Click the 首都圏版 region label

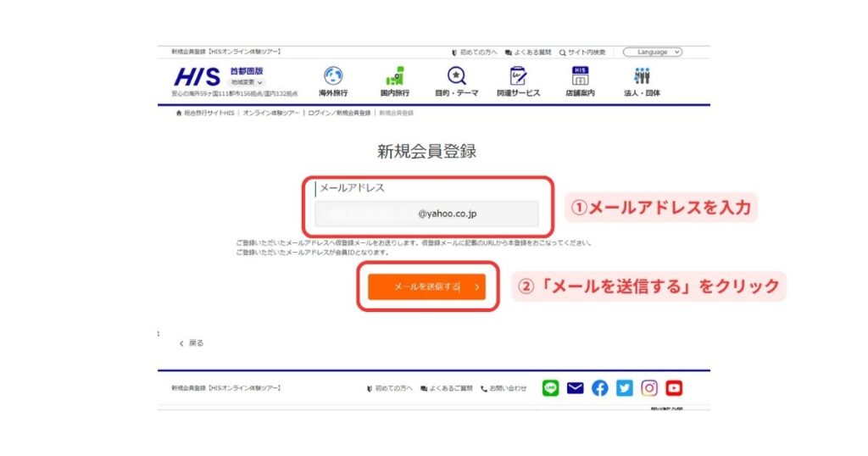pyautogui.click(x=247, y=71)
